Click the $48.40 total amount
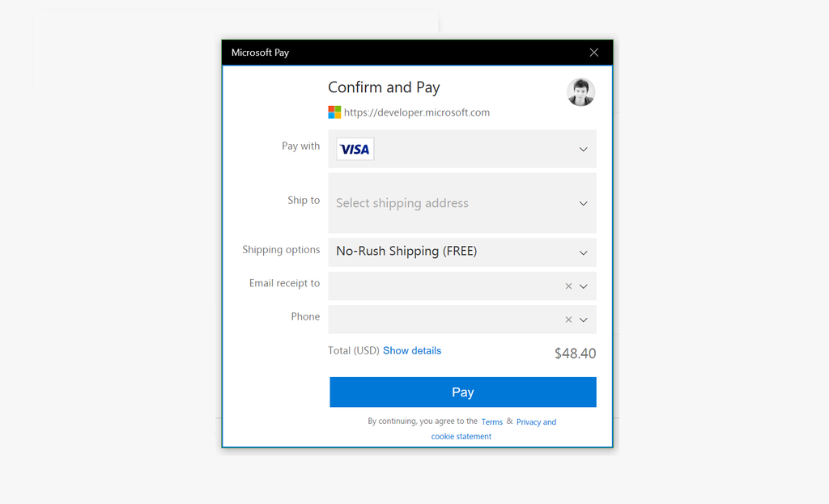 575,353
